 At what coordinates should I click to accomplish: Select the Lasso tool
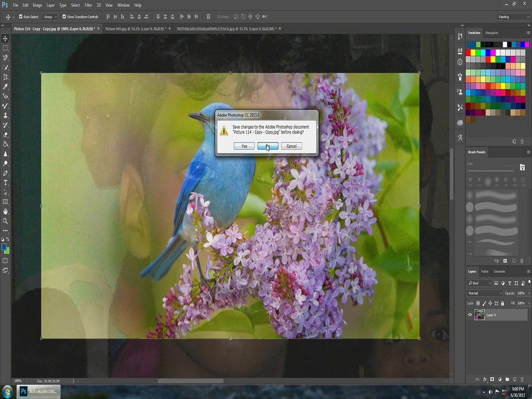tap(6, 58)
